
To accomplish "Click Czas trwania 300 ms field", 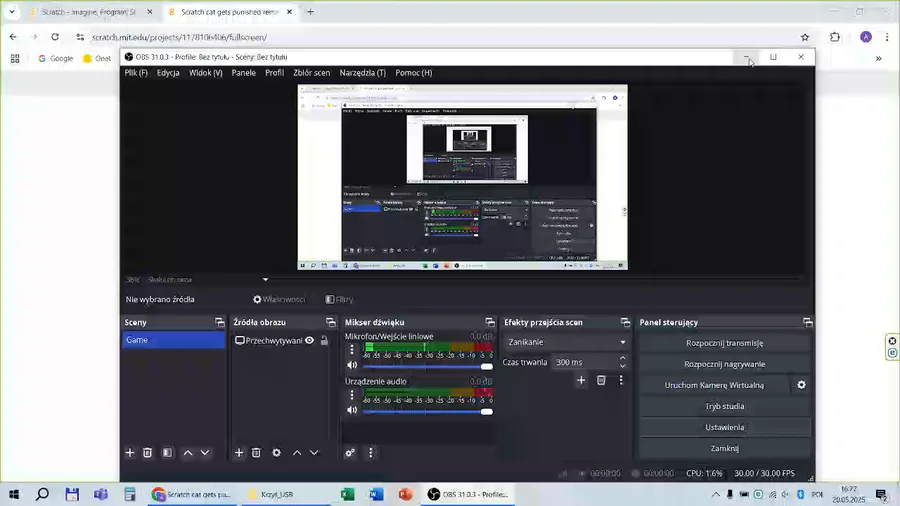I will pyautogui.click(x=583, y=362).
